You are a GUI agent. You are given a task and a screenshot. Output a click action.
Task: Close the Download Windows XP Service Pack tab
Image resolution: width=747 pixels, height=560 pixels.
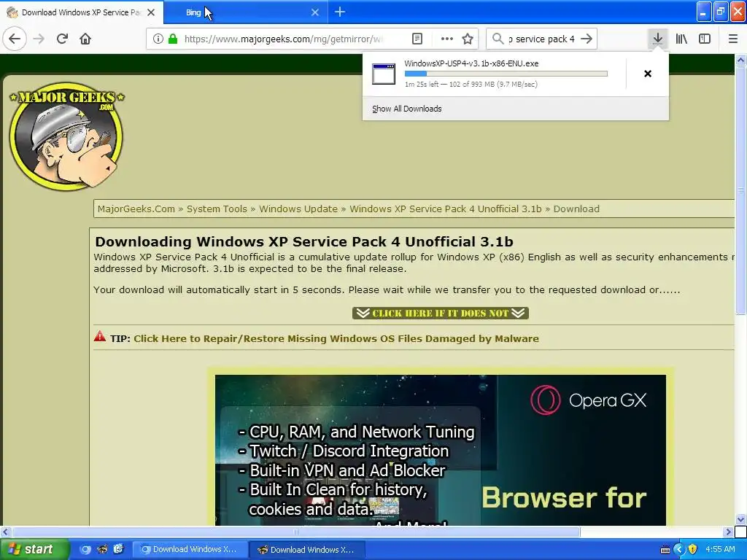coord(151,12)
